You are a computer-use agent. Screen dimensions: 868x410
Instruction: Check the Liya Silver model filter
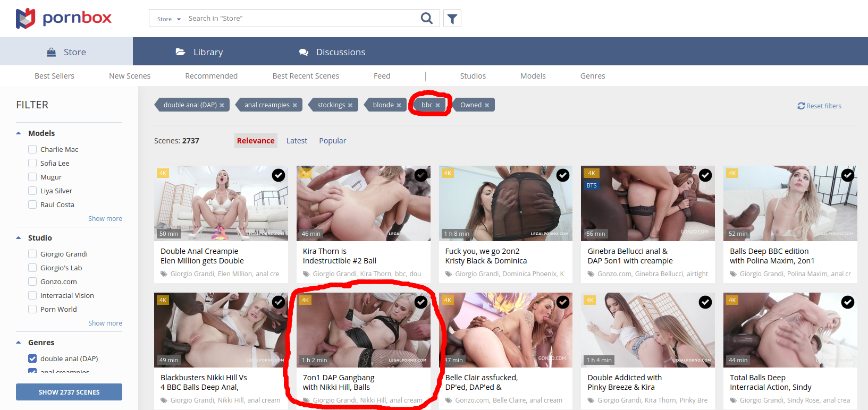[x=32, y=191]
